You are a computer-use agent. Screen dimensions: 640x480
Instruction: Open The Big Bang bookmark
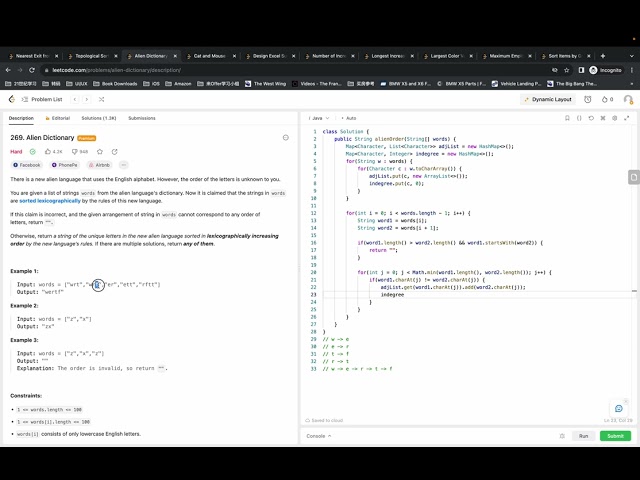click(573, 84)
